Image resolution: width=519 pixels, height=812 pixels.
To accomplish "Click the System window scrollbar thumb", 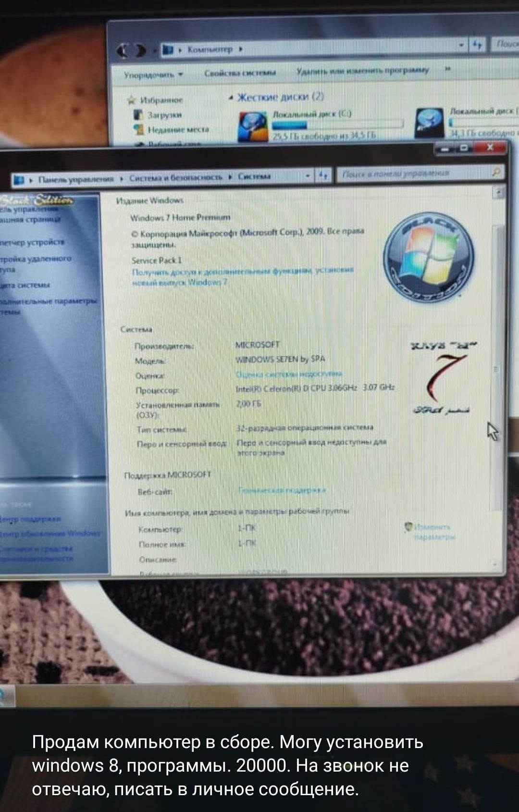I will pos(498,368).
